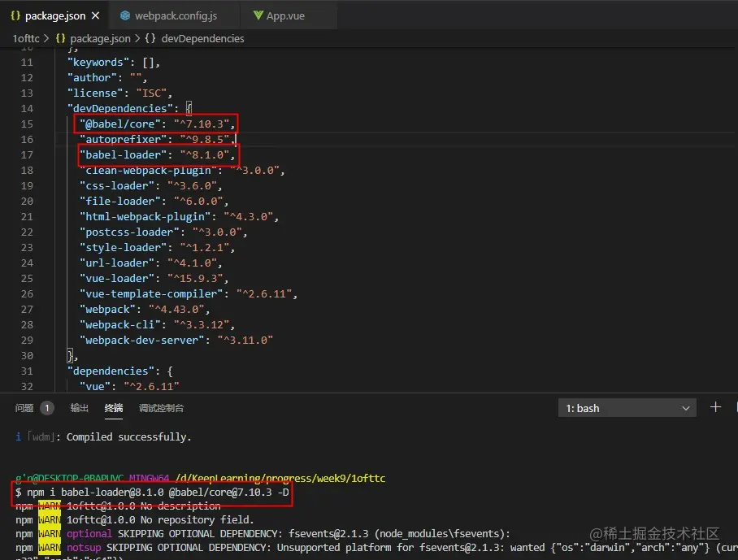Click line number 14 in the gutter

point(27,108)
